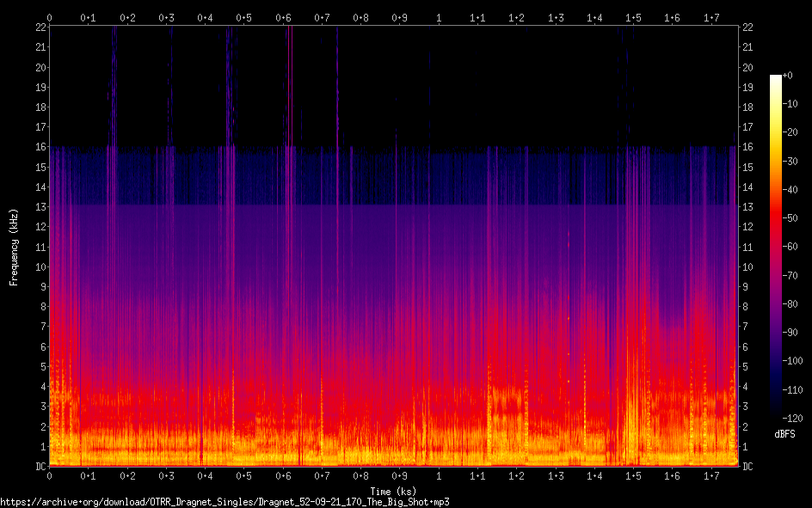This screenshot has width=812, height=508.
Task: Click the DC label on right frequency axis
Action: 748,467
